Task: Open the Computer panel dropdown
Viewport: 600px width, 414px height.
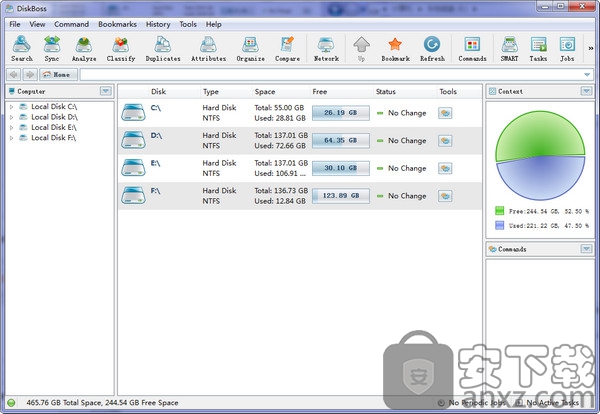Action: pos(106,91)
